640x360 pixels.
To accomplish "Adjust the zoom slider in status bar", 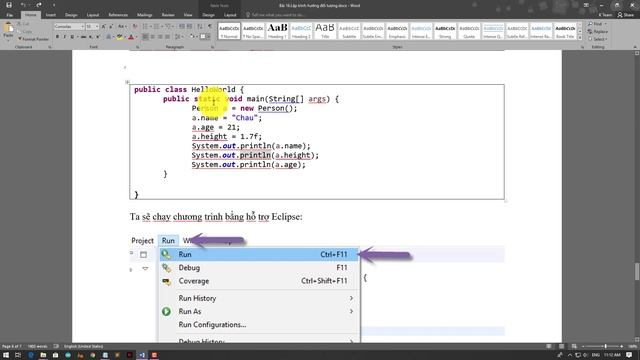I will click(x=605, y=346).
